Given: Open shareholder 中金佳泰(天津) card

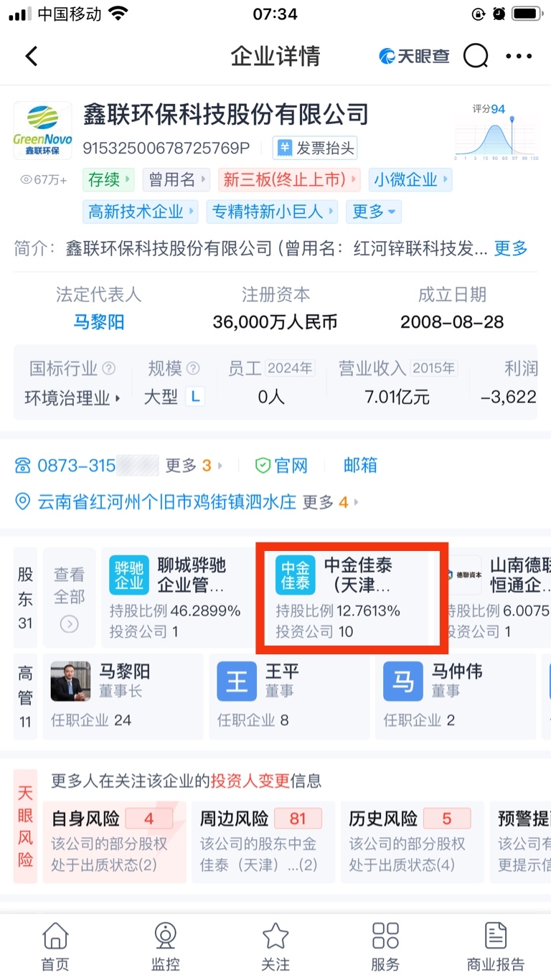Looking at the screenshot, I should tap(352, 597).
